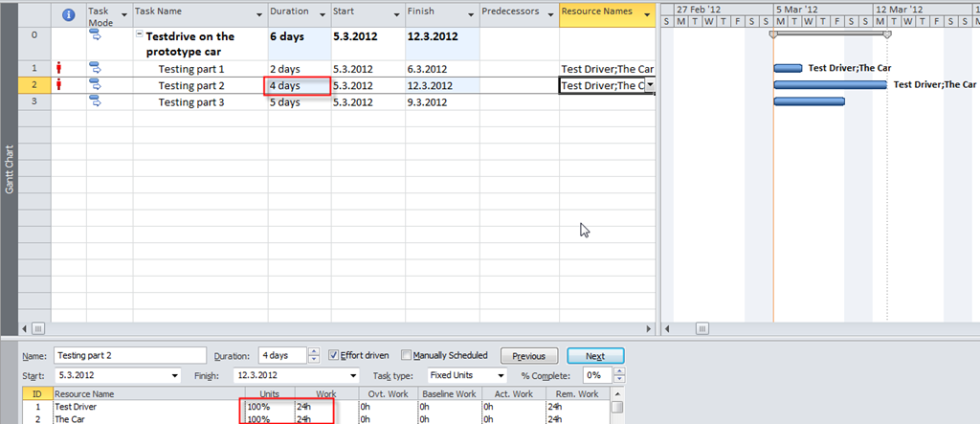Screen dimensions: 980x424
Task: Open Resource Names dropdown in row 2
Action: pyautogui.click(x=651, y=85)
